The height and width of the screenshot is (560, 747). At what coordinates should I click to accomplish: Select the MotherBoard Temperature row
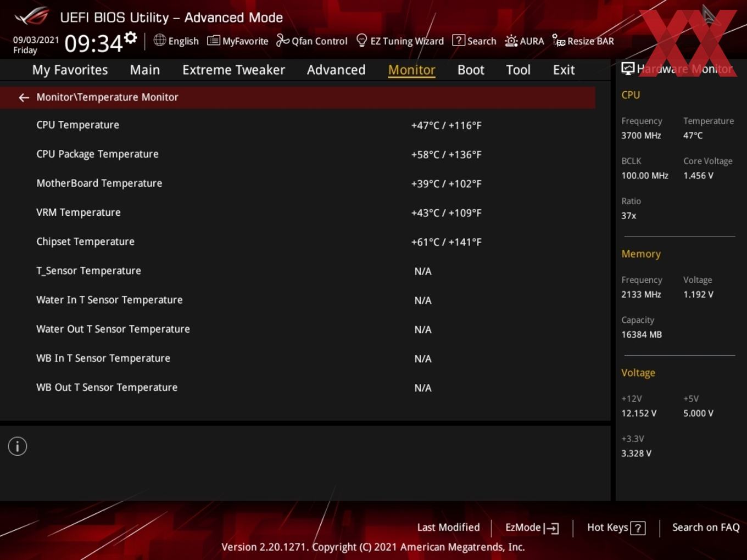(x=297, y=183)
